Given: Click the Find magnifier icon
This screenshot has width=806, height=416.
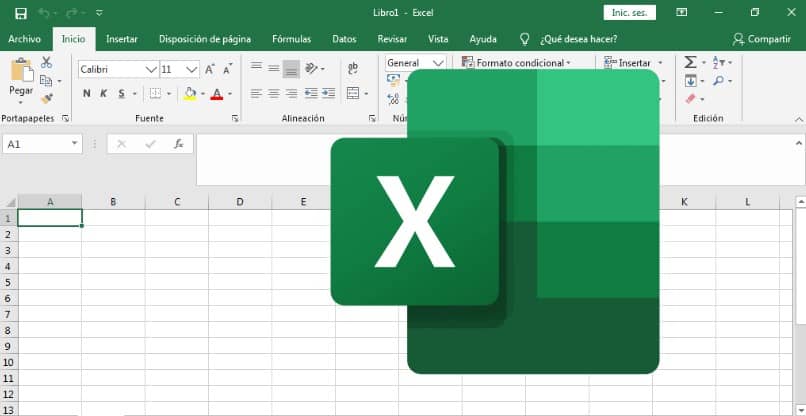Looking at the screenshot, I should click(719, 81).
